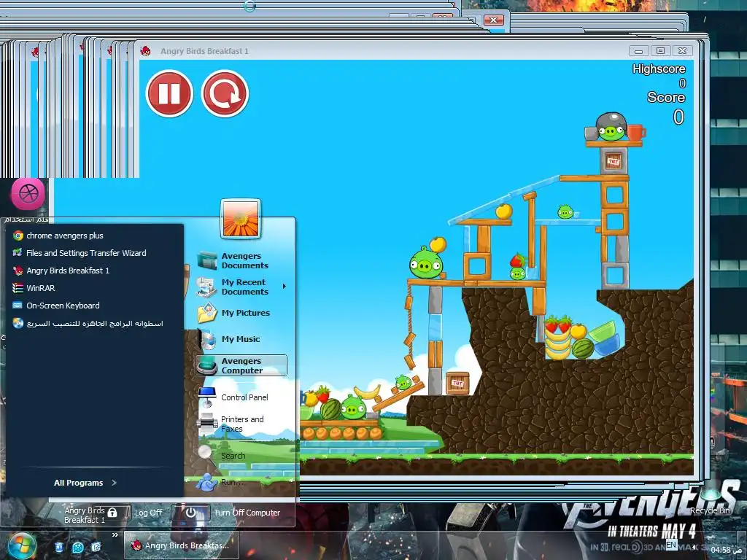Click the Angry Birds title bar bird icon

146,51
